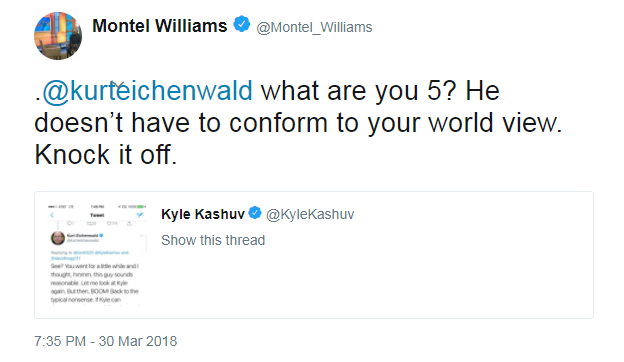Open the @Montel_Williams handle

pos(314,27)
